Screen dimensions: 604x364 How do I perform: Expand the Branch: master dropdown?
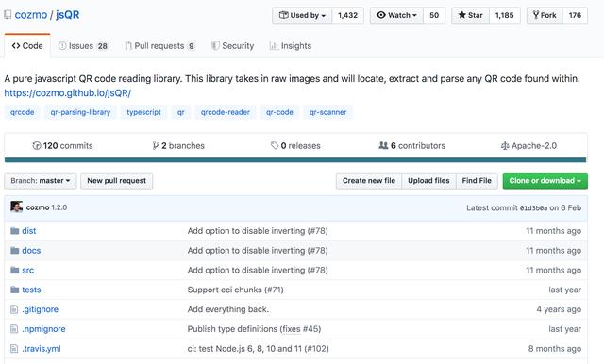pos(41,181)
